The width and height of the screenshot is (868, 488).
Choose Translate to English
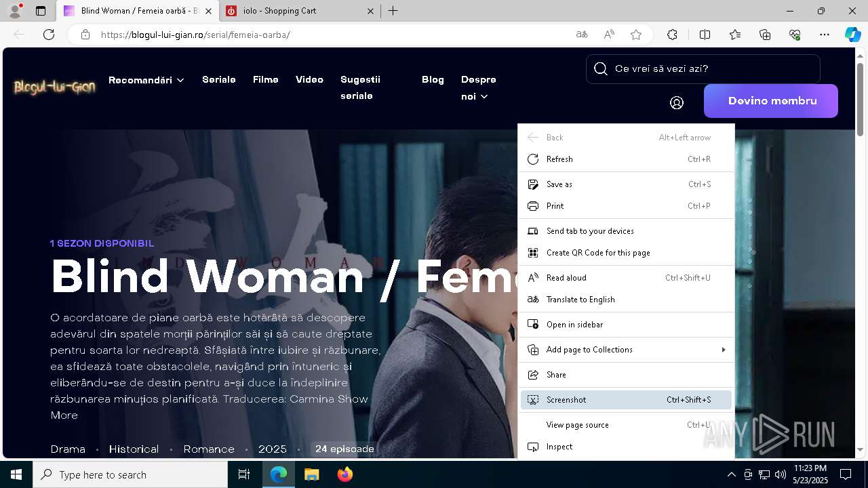626,300
